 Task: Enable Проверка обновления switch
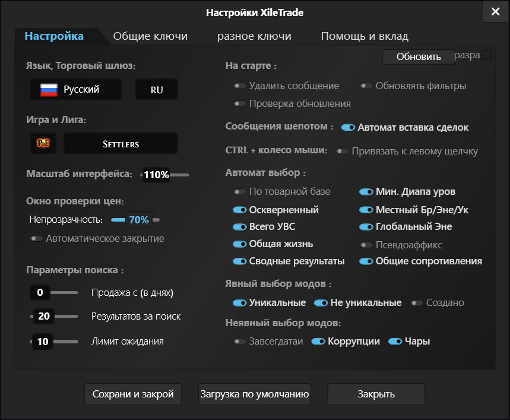click(x=240, y=104)
